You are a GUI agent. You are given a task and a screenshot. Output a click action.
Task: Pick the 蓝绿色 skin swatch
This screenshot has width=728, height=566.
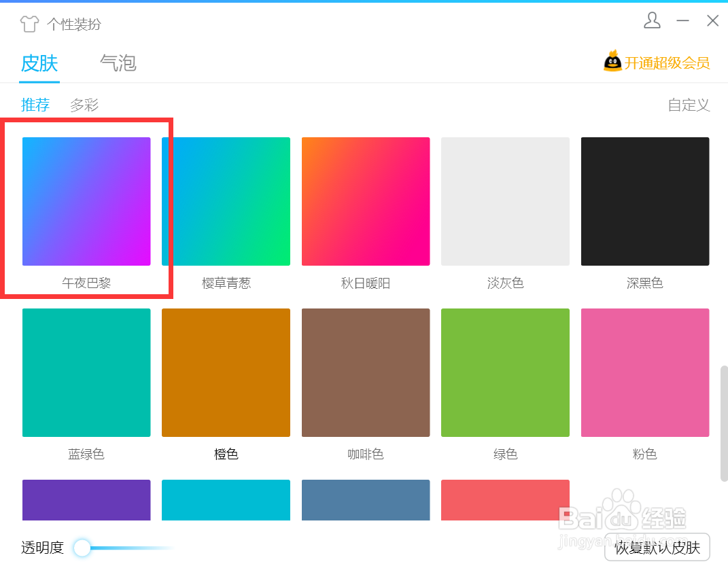click(x=86, y=372)
